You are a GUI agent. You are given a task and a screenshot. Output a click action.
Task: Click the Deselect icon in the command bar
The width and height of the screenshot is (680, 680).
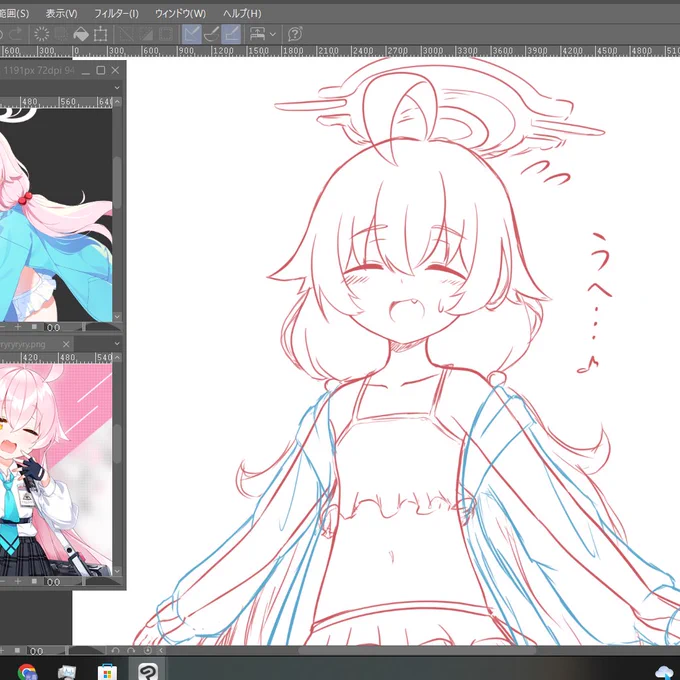point(126,34)
